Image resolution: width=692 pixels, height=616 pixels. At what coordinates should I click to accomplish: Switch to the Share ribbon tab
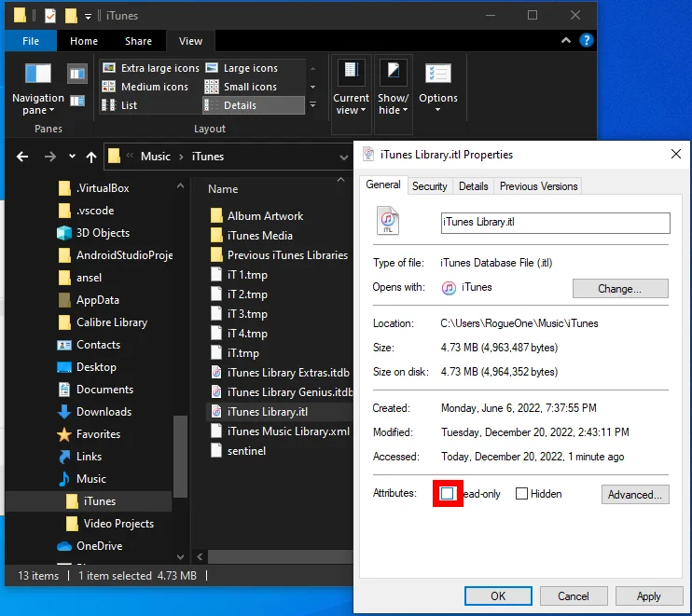tap(138, 41)
